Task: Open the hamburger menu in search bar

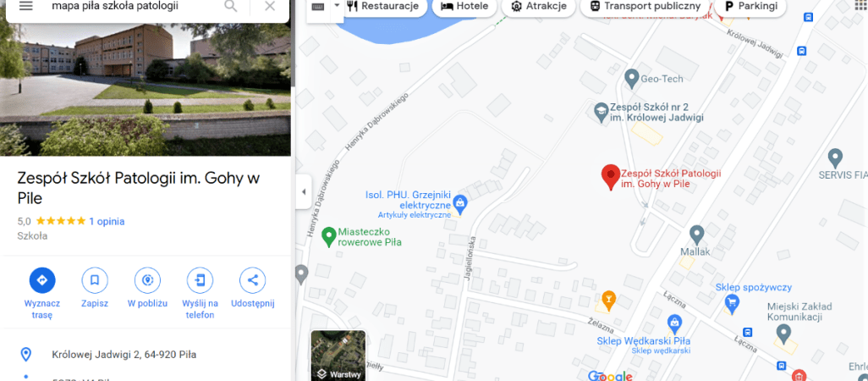Action: coord(25,6)
